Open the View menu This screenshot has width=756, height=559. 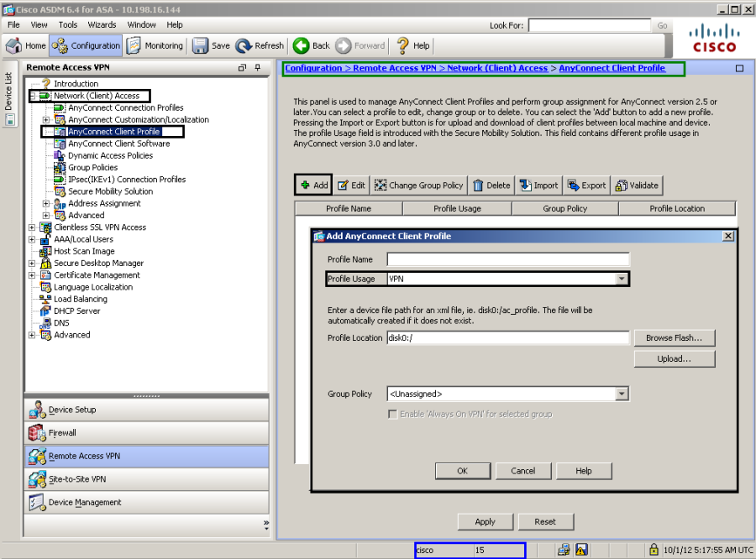coord(39,24)
